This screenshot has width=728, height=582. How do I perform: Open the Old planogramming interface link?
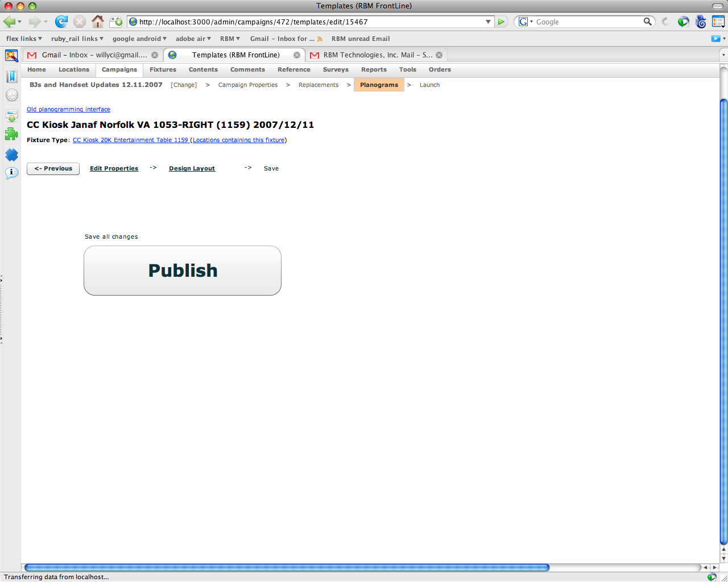pyautogui.click(x=68, y=109)
